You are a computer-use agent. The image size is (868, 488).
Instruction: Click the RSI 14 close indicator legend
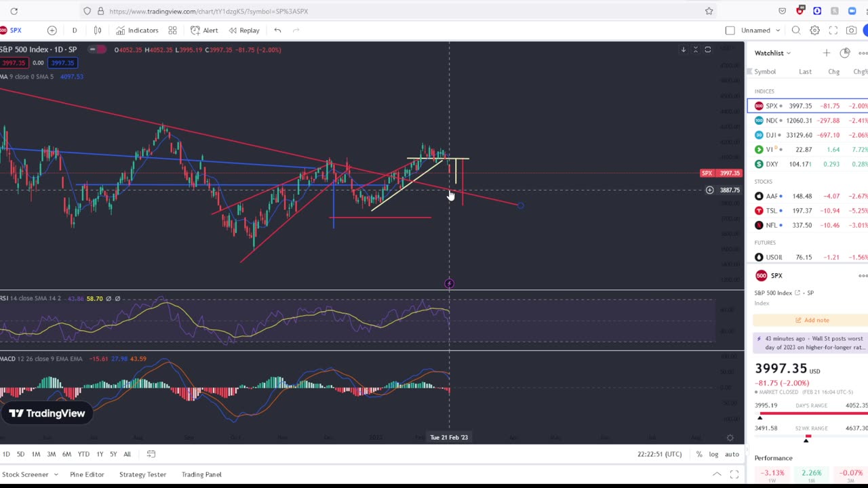click(30, 298)
